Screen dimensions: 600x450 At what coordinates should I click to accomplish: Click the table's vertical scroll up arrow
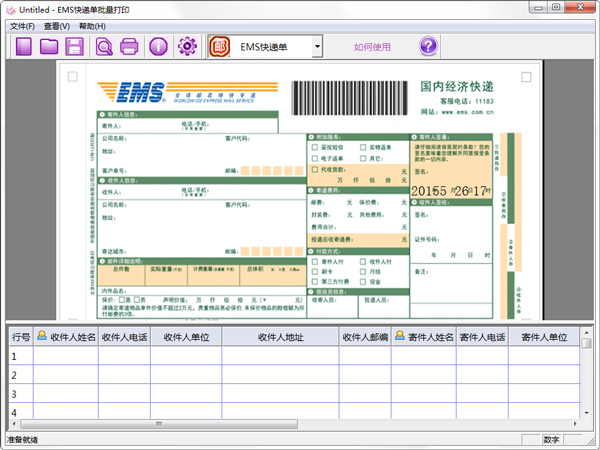pos(587,331)
